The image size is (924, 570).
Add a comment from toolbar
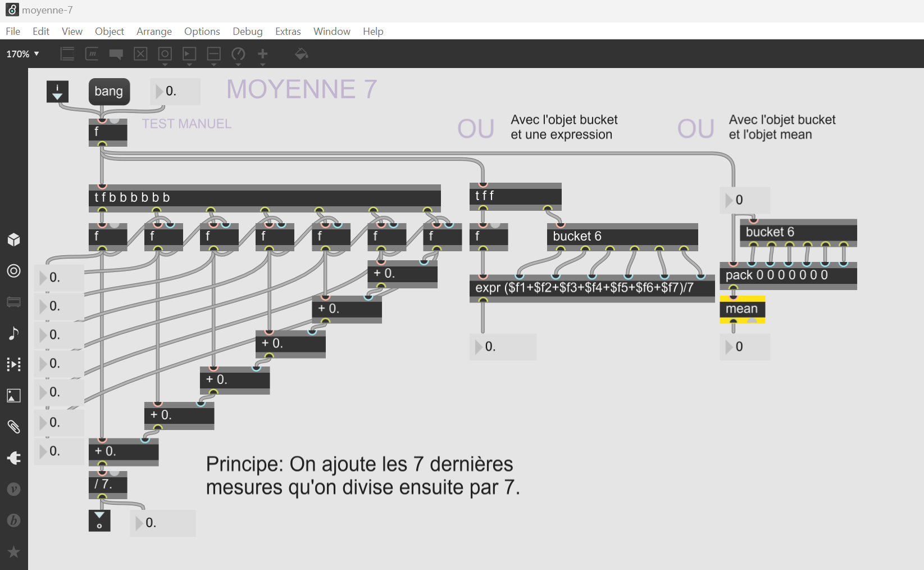(x=116, y=54)
